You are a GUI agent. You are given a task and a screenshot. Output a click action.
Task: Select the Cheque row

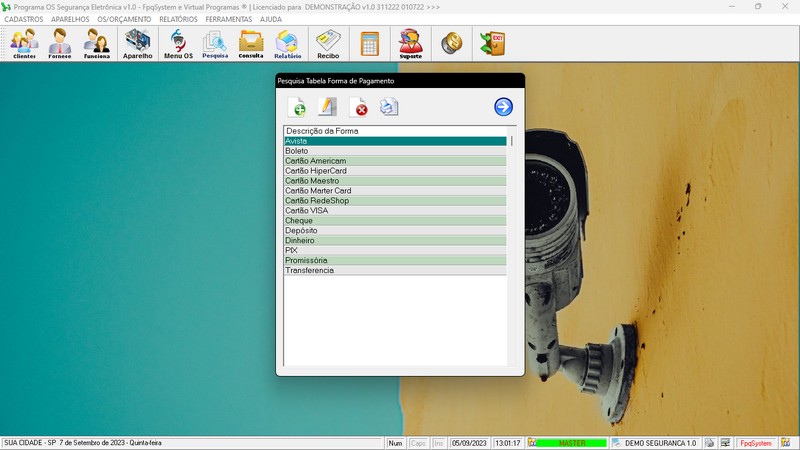pos(395,220)
